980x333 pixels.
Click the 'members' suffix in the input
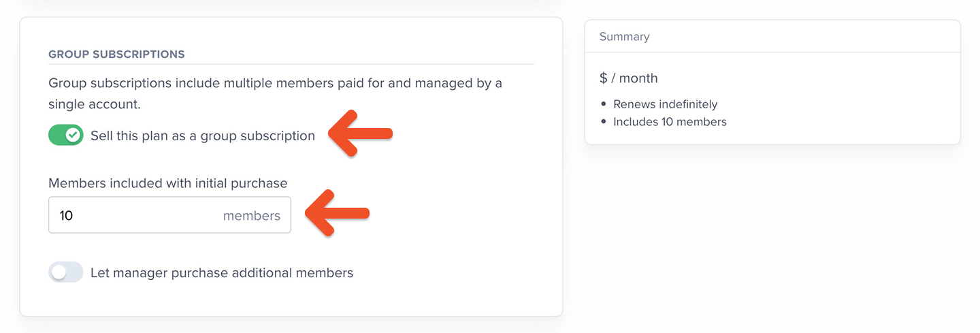252,216
